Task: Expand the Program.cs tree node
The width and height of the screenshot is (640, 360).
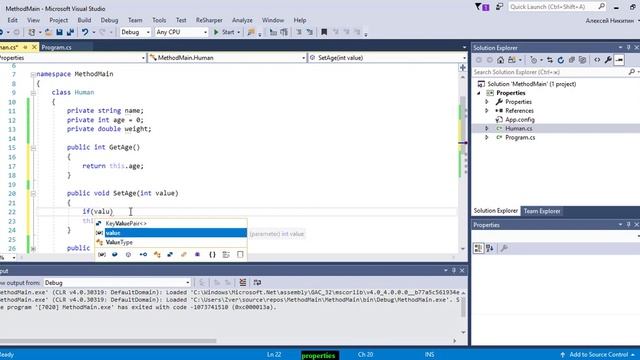Action: (x=487, y=138)
